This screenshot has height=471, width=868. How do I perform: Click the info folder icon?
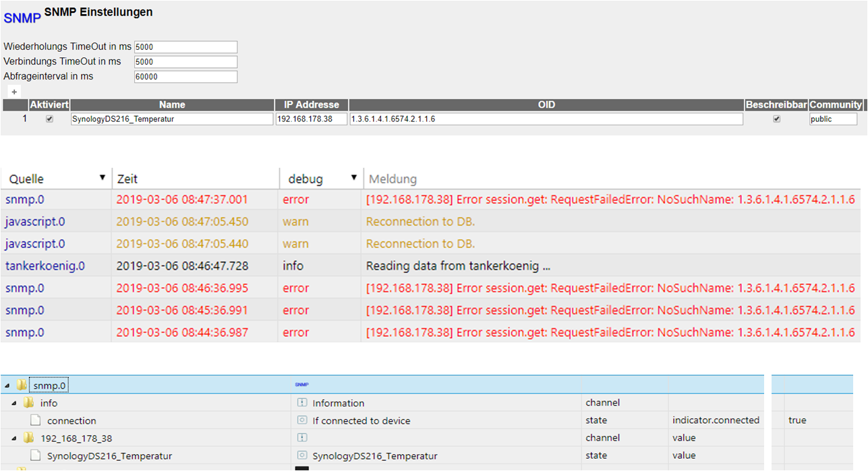tap(28, 403)
